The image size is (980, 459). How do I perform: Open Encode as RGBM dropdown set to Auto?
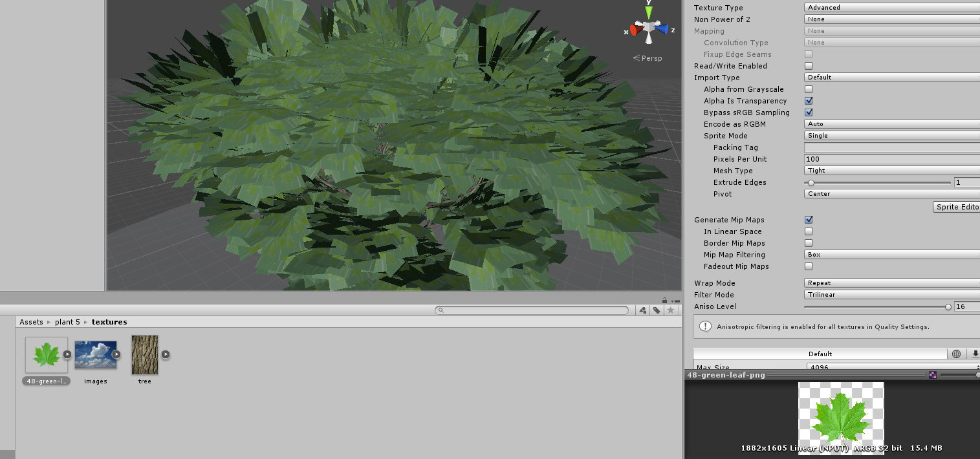(892, 124)
